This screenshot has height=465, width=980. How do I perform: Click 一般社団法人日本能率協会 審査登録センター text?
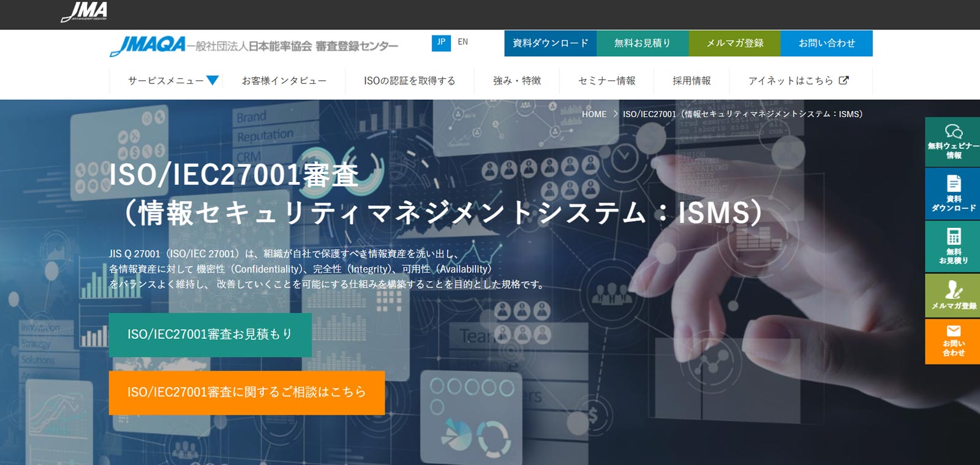coord(293,47)
